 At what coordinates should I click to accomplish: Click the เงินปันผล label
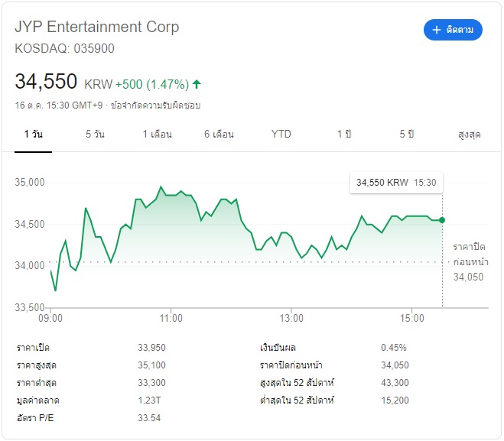coord(278,348)
